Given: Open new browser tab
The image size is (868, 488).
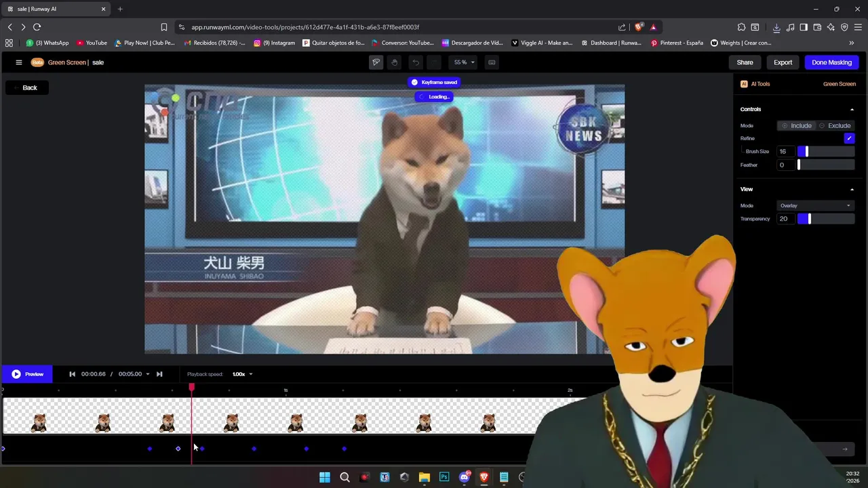Looking at the screenshot, I should 120,9.
